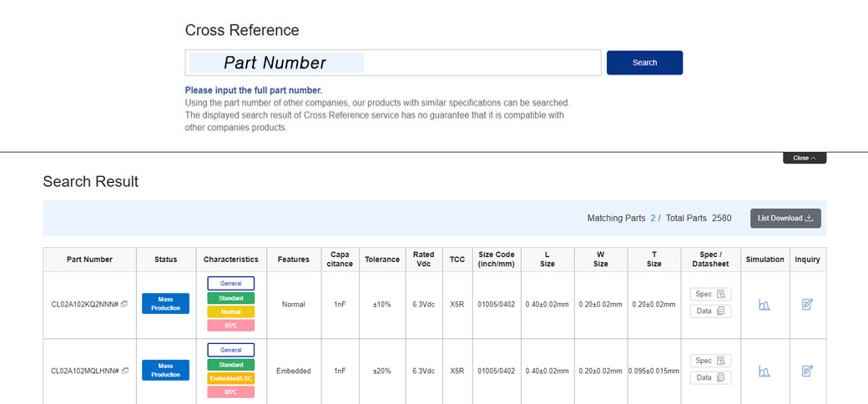This screenshot has height=404, width=868.
Task: Open Spec for CL02A102KQ2NNN#
Action: [x=710, y=294]
